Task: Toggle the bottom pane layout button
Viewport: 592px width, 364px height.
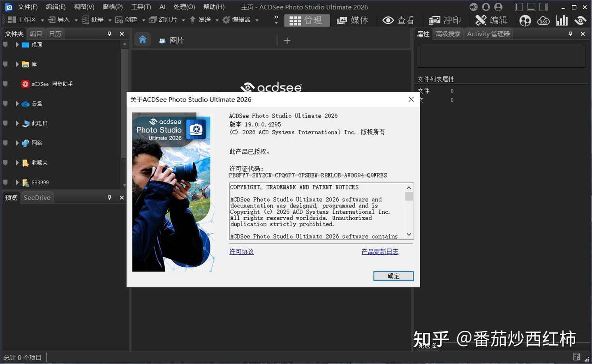Action: [x=531, y=7]
